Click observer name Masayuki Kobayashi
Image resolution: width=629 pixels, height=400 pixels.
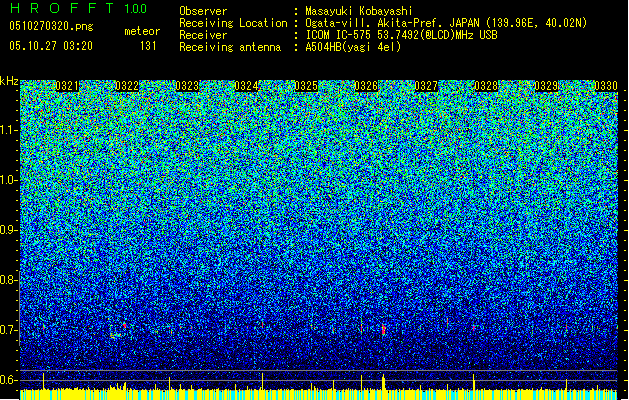(x=359, y=11)
